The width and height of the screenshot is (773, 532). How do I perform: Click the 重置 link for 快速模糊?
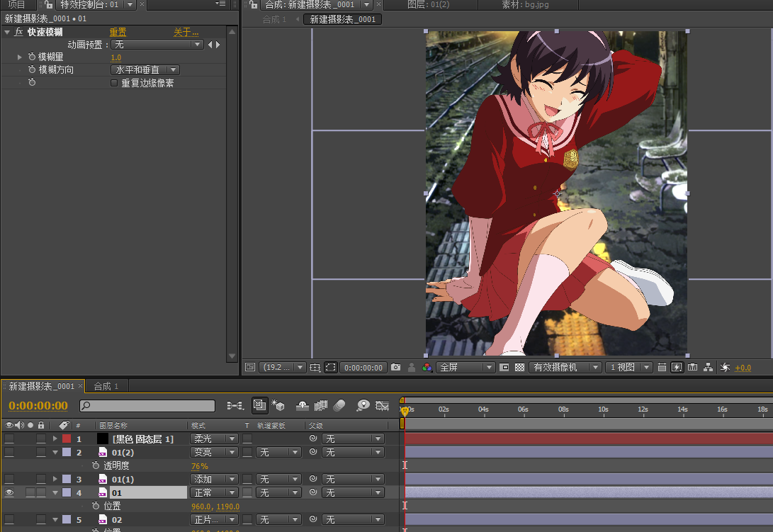[x=118, y=32]
